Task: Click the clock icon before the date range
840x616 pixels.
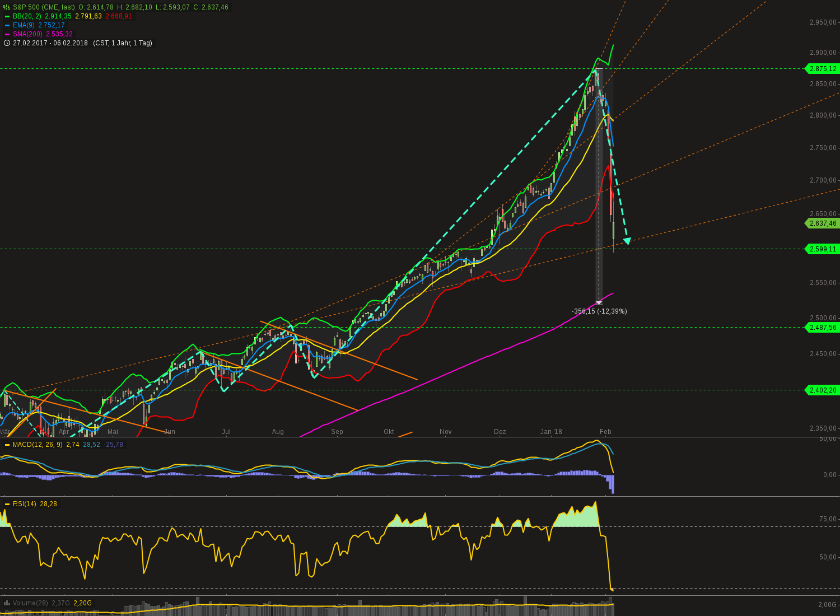Action: click(6, 43)
